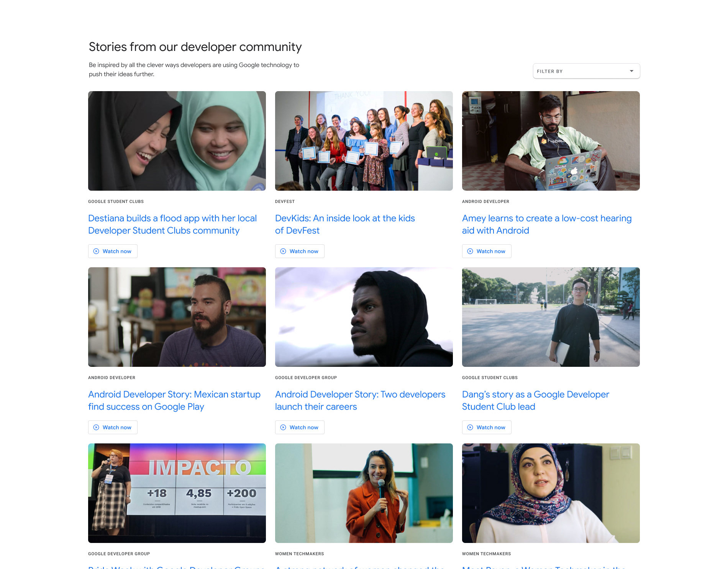Click thumbnail of man in black hoodie

364,317
